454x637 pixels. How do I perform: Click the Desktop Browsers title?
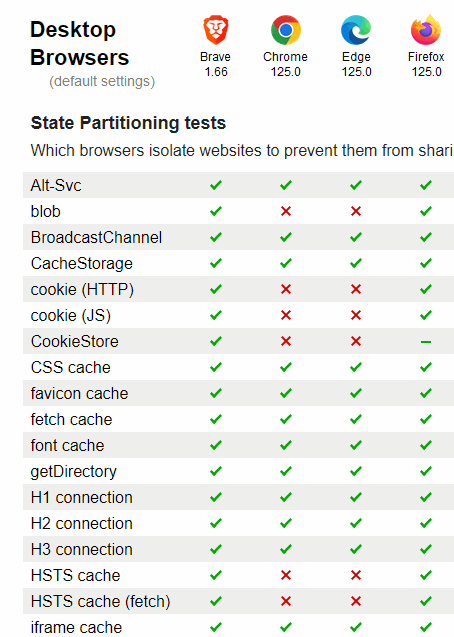click(80, 43)
